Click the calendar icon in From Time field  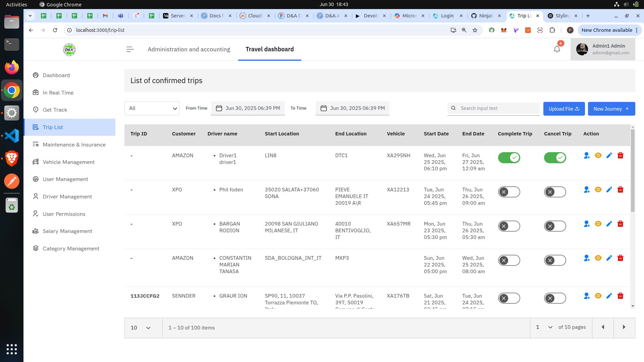[219, 108]
